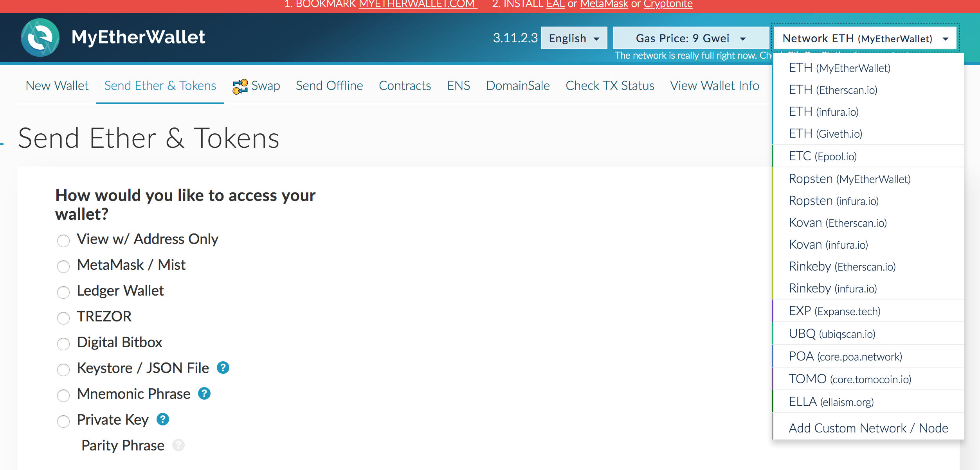Open the Gas Price 9 Gwei dropdown
This screenshot has height=470, width=980.
[691, 38]
